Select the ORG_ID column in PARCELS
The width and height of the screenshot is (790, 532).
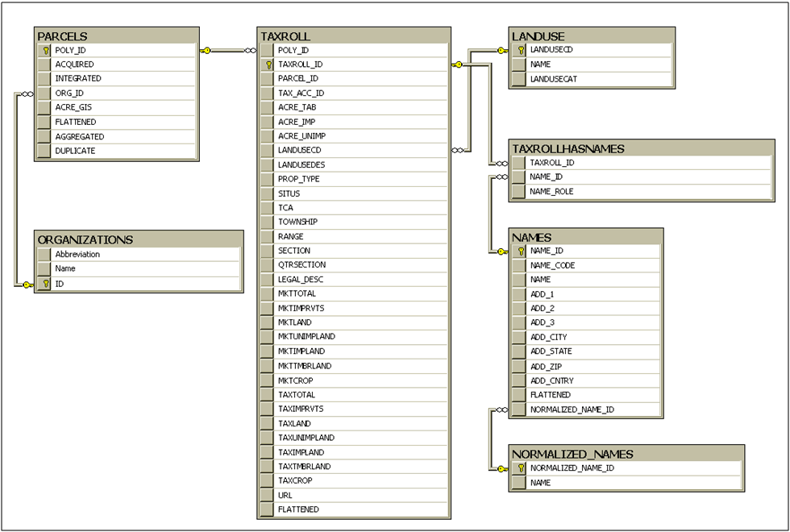point(116,94)
